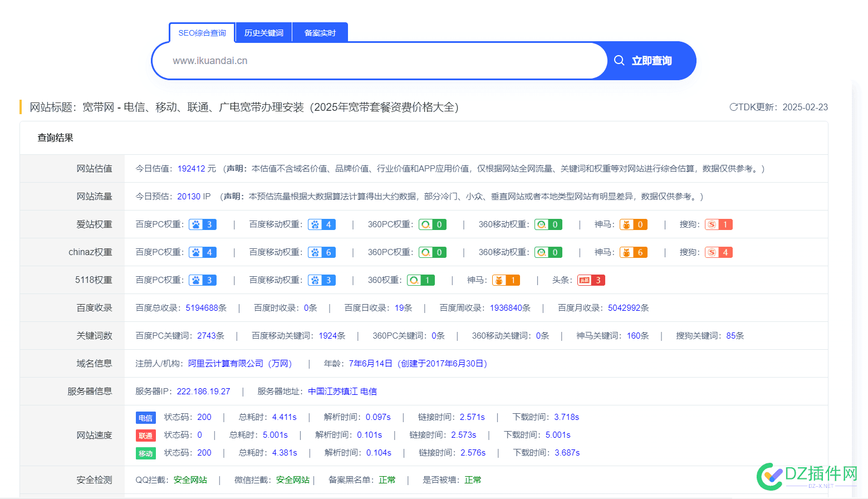Open Baidu PC keywords count 2743条
This screenshot has width=868, height=499.
[210, 335]
